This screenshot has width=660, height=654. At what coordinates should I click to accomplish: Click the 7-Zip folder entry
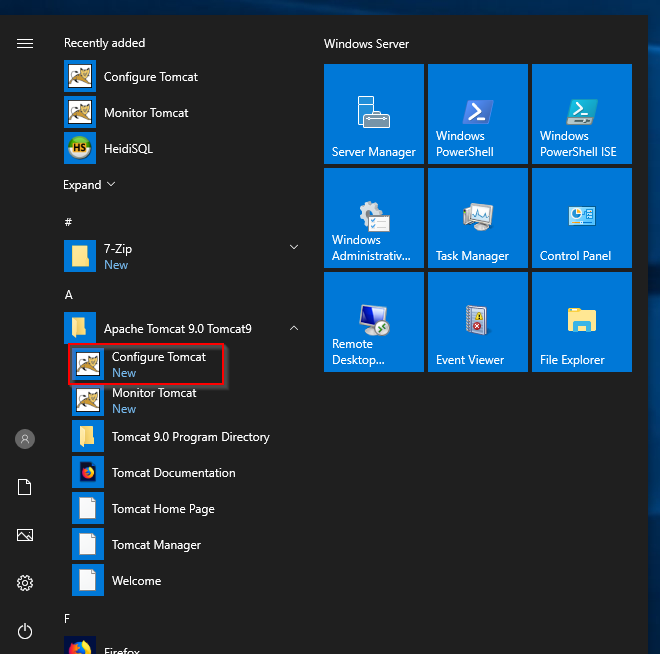[181, 256]
